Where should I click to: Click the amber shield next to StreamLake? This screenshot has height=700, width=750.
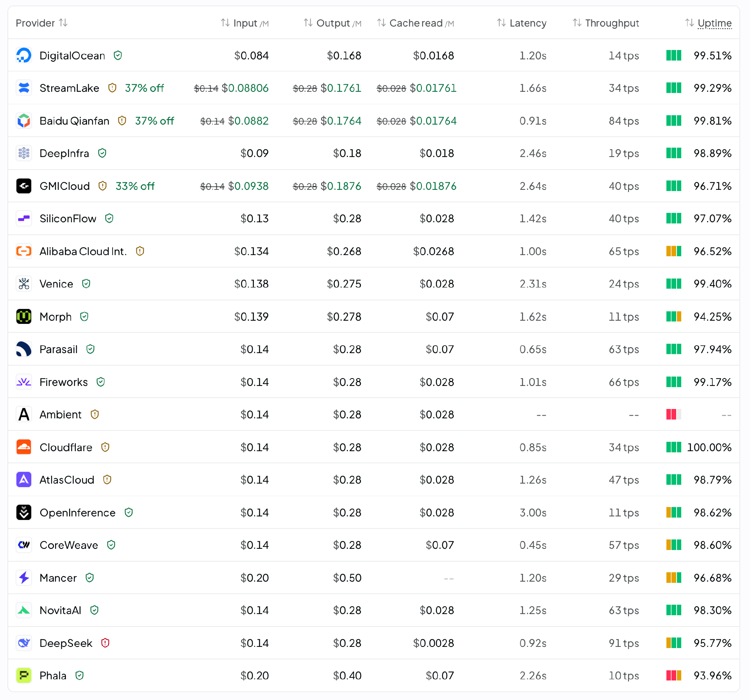(x=112, y=88)
